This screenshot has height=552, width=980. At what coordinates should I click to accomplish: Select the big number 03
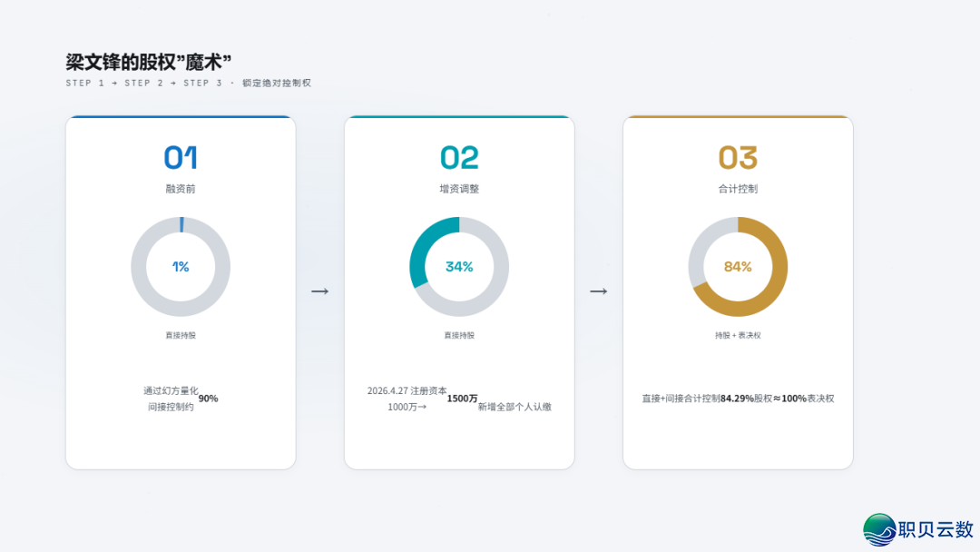738,158
